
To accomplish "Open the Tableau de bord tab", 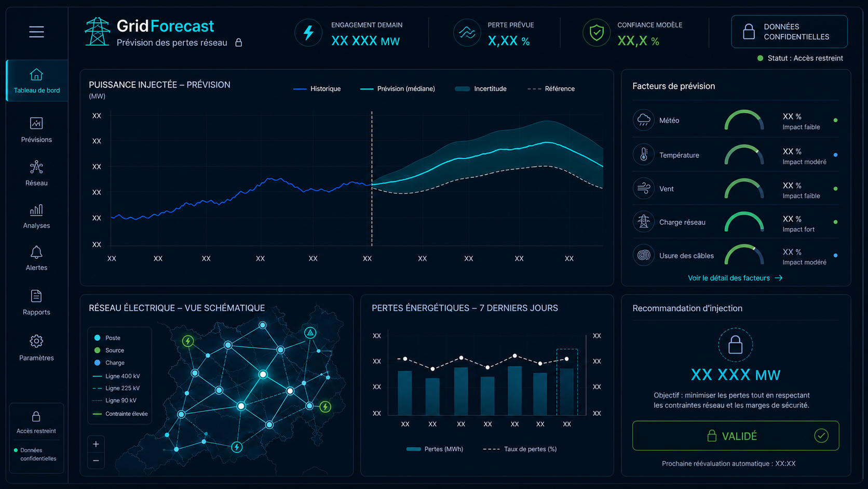I will coord(37,81).
